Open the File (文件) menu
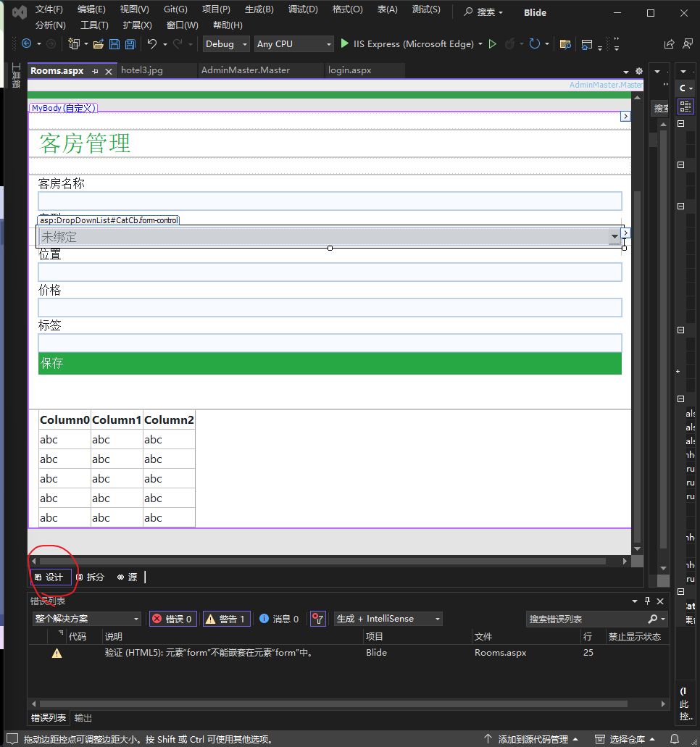The image size is (700, 747). [49, 9]
